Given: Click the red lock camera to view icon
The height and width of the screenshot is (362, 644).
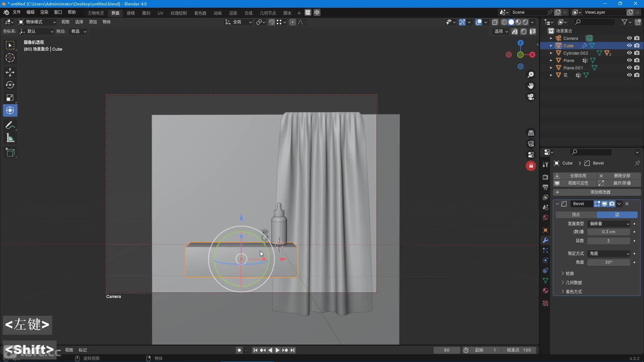Looking at the screenshot, I should click(531, 166).
